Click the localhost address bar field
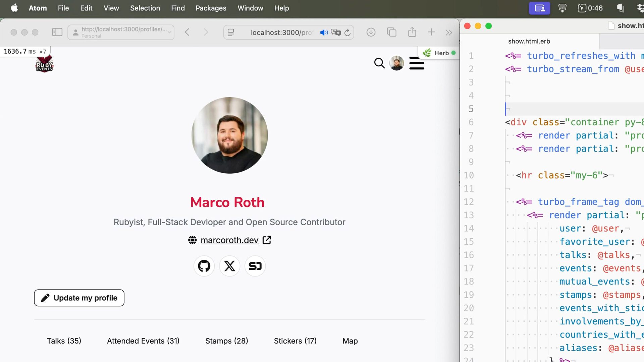The height and width of the screenshot is (362, 644). (281, 33)
